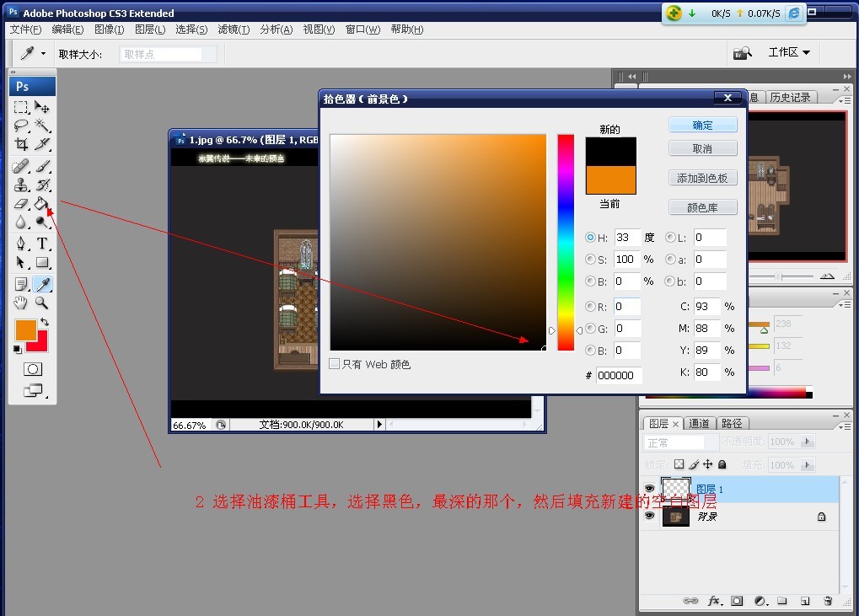The width and height of the screenshot is (859, 616).
Task: Select the Pen tool
Action: [21, 244]
